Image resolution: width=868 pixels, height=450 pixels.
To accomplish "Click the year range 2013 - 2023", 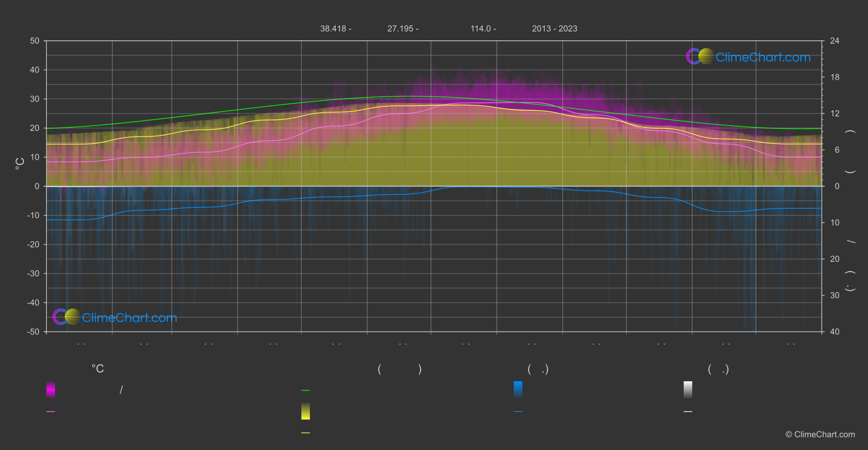I will tap(555, 28).
